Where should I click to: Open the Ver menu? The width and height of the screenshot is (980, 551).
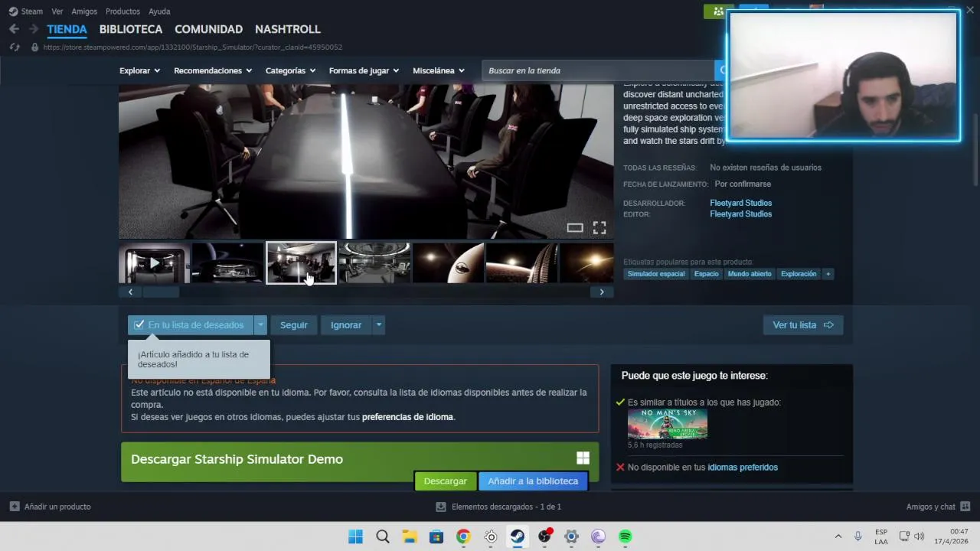pos(57,11)
